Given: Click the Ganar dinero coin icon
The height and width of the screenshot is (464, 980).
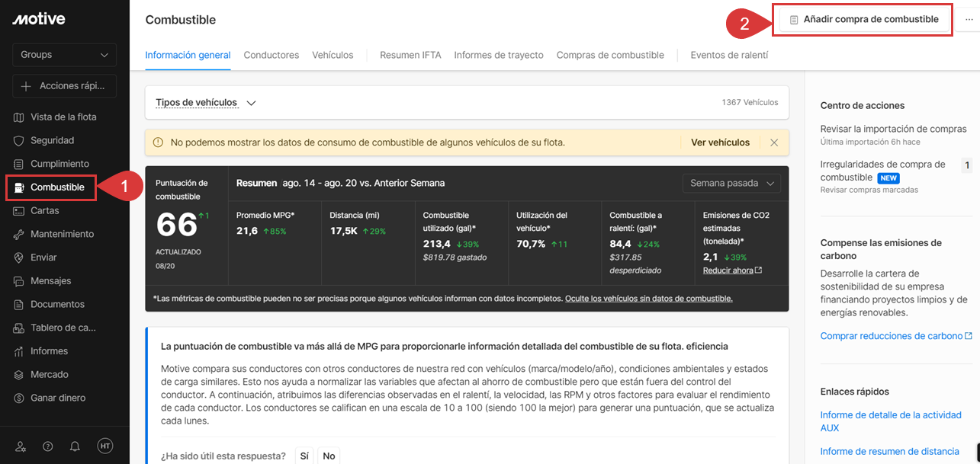Looking at the screenshot, I should (x=19, y=398).
